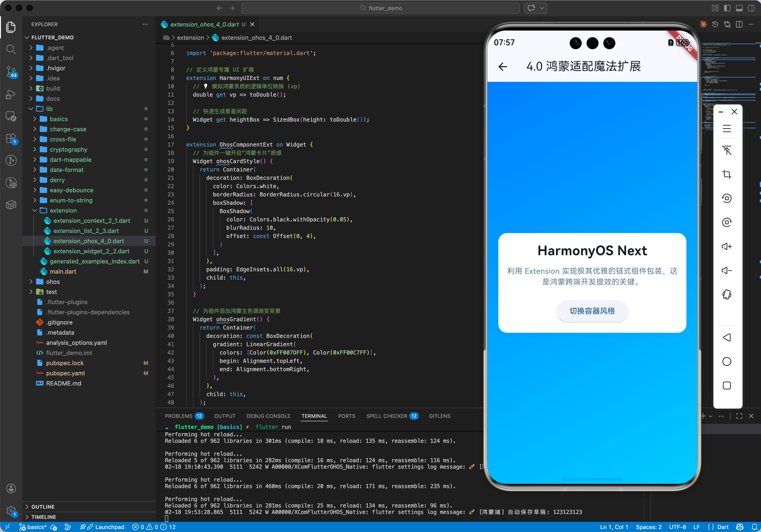761x532 pixels.
Task: Switch to the DEBUG CONSOLE tab
Action: pos(268,416)
